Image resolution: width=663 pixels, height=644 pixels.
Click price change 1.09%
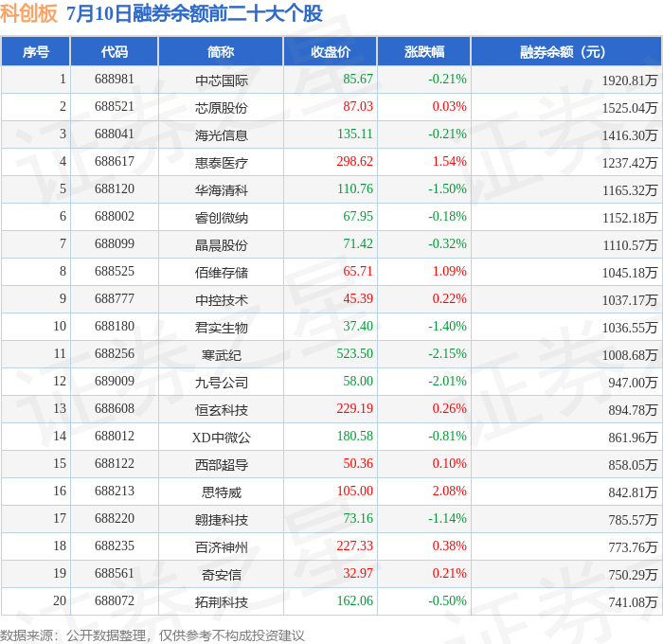click(x=449, y=271)
